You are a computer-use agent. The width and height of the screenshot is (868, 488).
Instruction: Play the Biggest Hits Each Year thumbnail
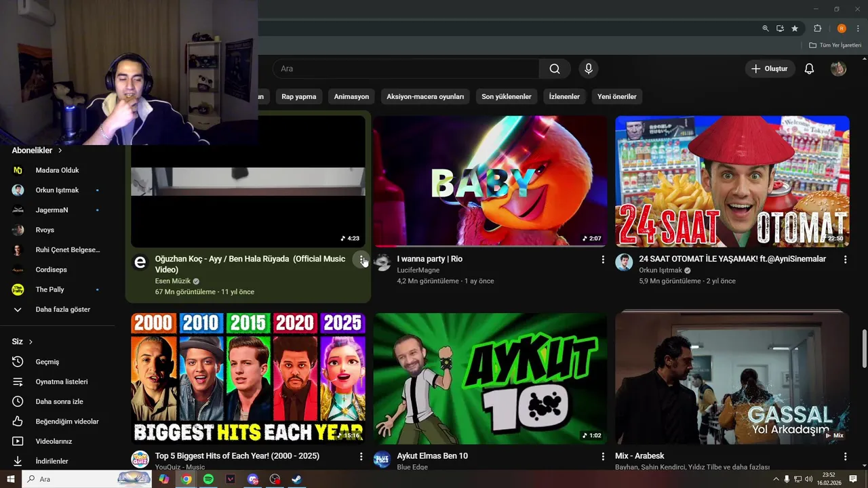[248, 378]
